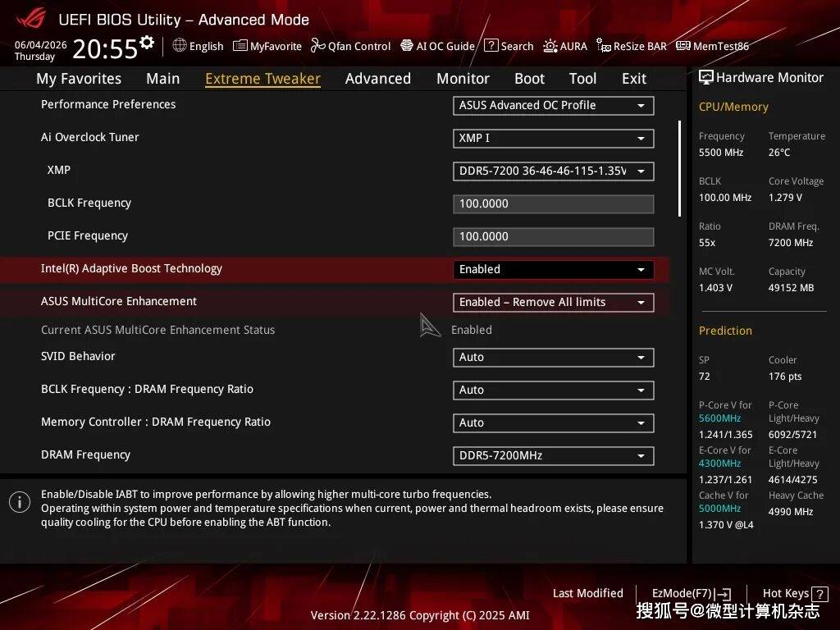Launch AI OC Guide icon
840x630 pixels.
[x=407, y=46]
